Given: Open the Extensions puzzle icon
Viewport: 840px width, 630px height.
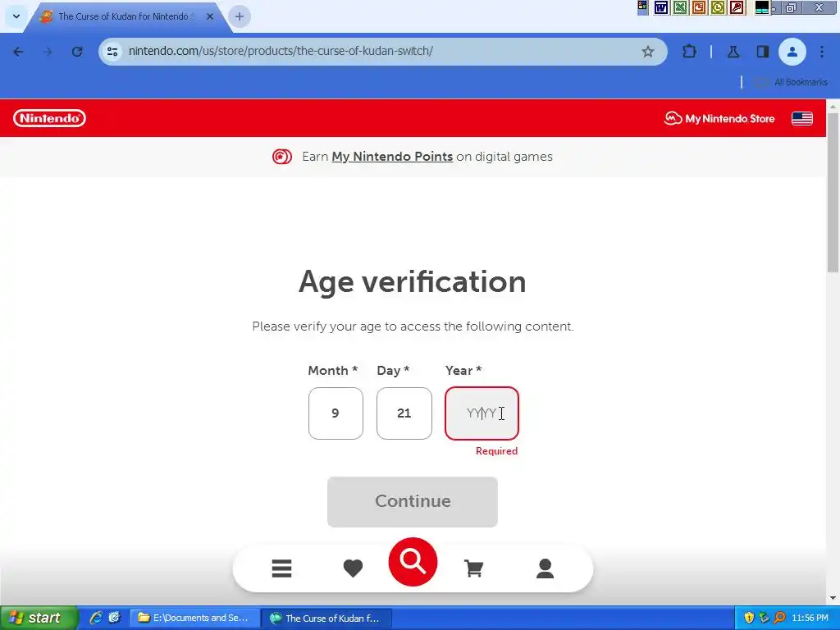Looking at the screenshot, I should 689,52.
